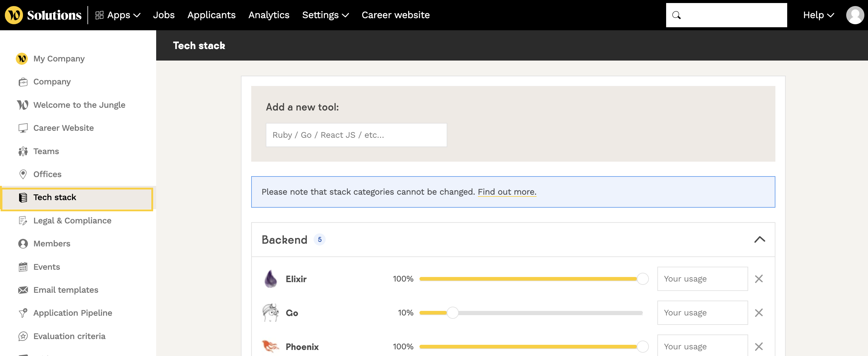Open the Applicants section
The height and width of the screenshot is (356, 868).
tap(211, 15)
